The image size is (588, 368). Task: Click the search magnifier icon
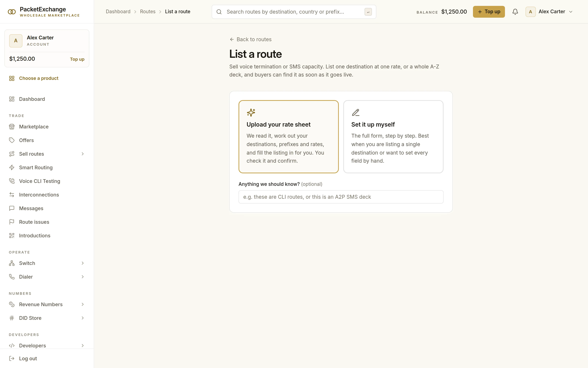(219, 12)
